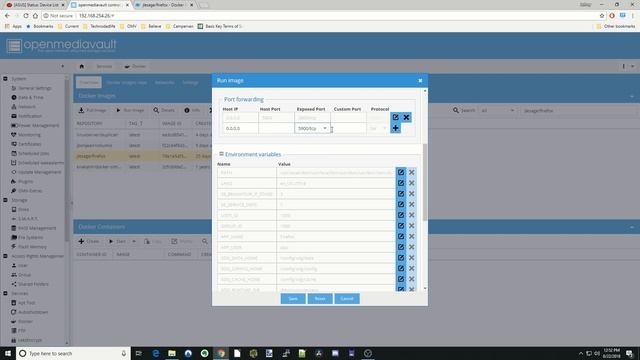Click the Details toolbar button

[x=164, y=110]
